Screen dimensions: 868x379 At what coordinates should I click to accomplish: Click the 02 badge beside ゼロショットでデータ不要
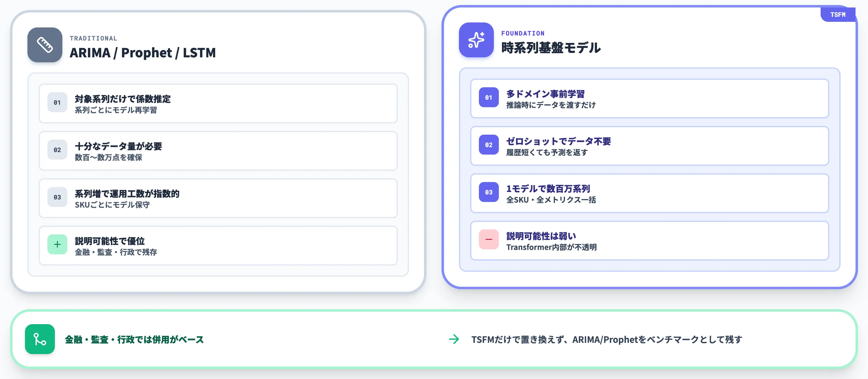click(489, 145)
